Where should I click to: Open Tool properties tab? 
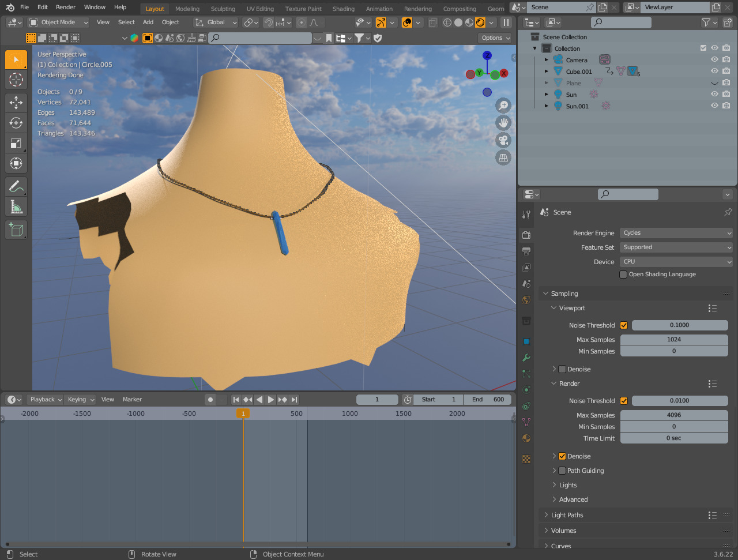tap(526, 214)
